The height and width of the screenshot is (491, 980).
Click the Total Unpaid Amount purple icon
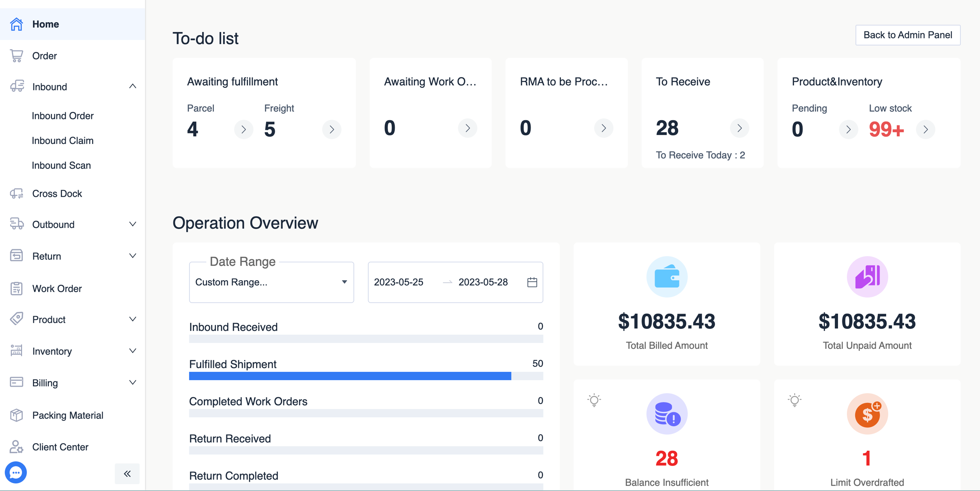pyautogui.click(x=867, y=277)
